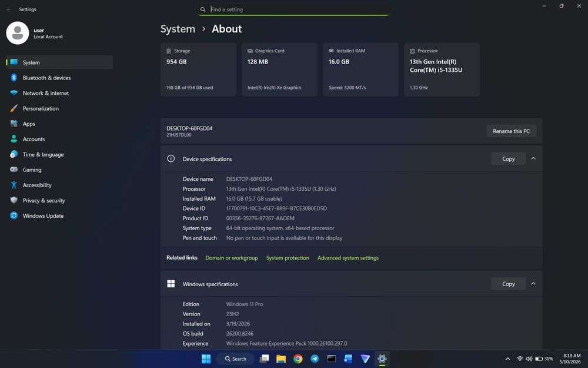Click the volume speaker tray icon
Viewport: 588px width, 368px height.
click(529, 359)
